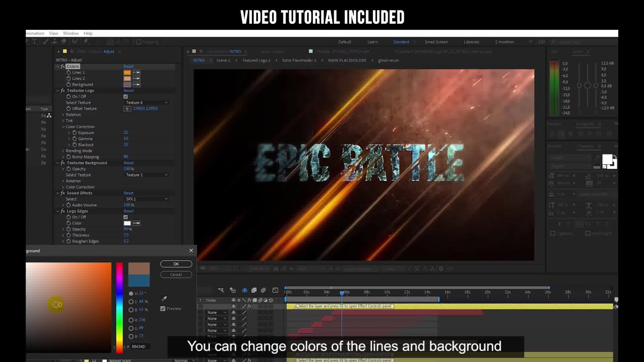Toggle Texturize Logo On/Off checkbox

point(126,97)
